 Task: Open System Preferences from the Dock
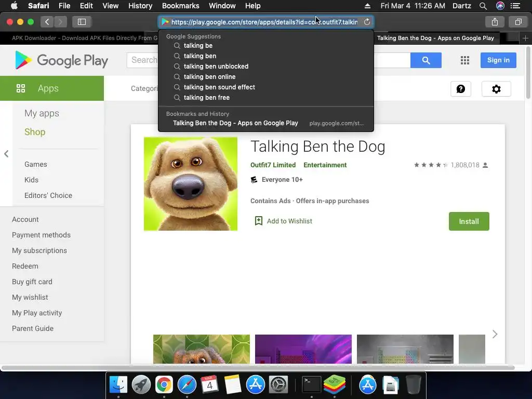coord(278,385)
